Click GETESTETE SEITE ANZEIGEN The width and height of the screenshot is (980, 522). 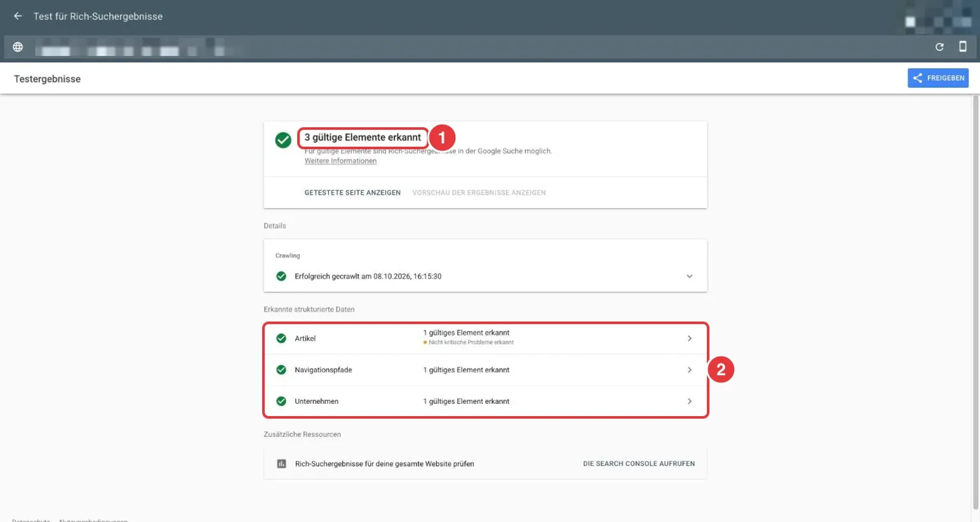[x=352, y=193]
